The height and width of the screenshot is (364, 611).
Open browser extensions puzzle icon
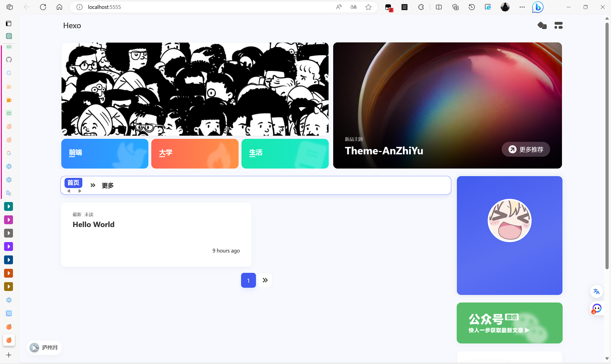[x=421, y=7]
